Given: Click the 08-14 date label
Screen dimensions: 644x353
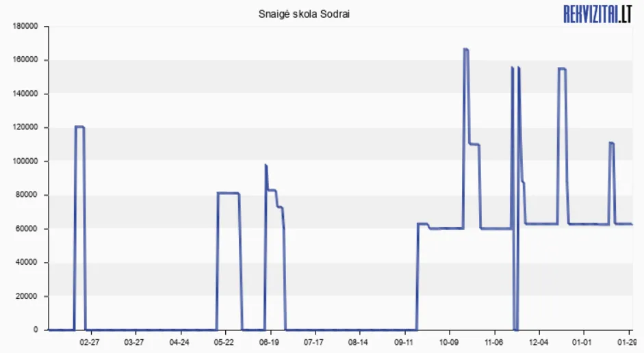Looking at the screenshot, I should (x=359, y=341).
